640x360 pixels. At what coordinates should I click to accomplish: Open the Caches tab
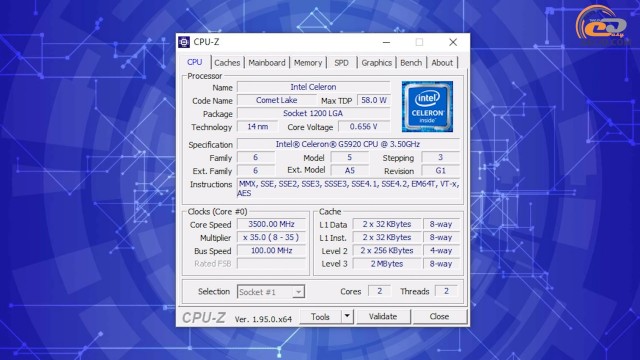[227, 63]
